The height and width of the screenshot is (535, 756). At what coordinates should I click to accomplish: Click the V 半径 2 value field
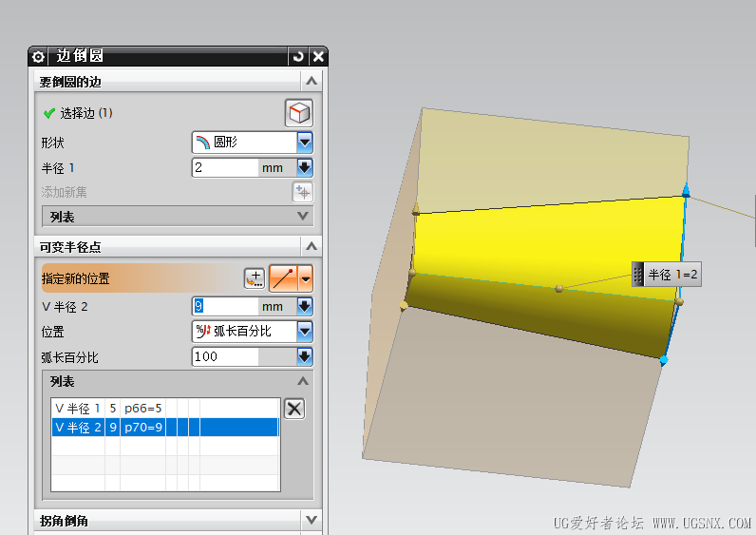pos(225,306)
